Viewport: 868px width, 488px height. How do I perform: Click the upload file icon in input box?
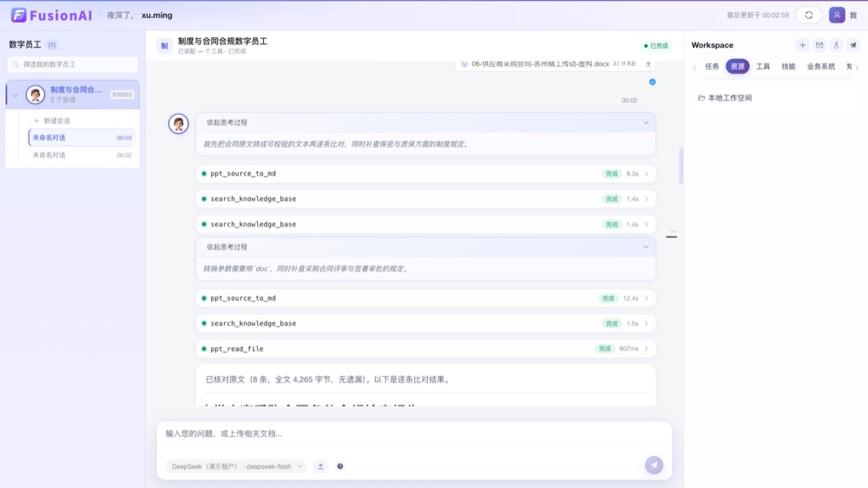[320, 466]
